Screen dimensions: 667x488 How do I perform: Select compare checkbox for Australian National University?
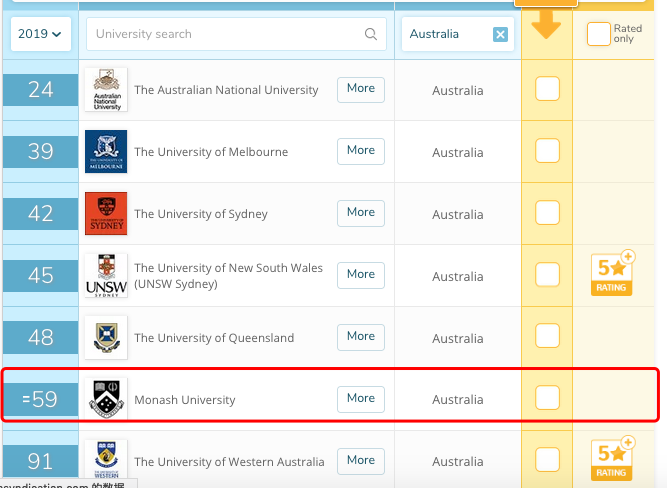547,88
